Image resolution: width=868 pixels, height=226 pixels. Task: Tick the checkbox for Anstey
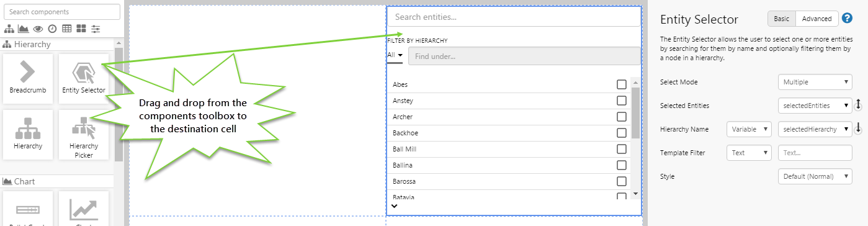(621, 101)
